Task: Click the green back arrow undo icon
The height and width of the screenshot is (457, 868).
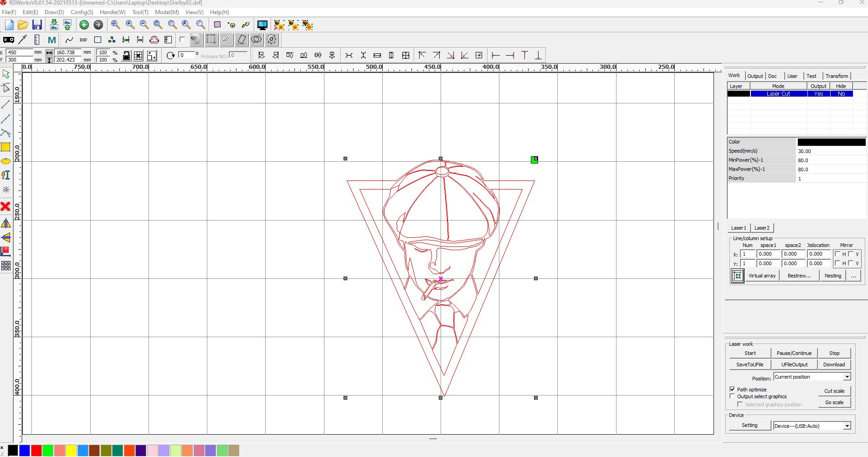Action: coord(84,25)
